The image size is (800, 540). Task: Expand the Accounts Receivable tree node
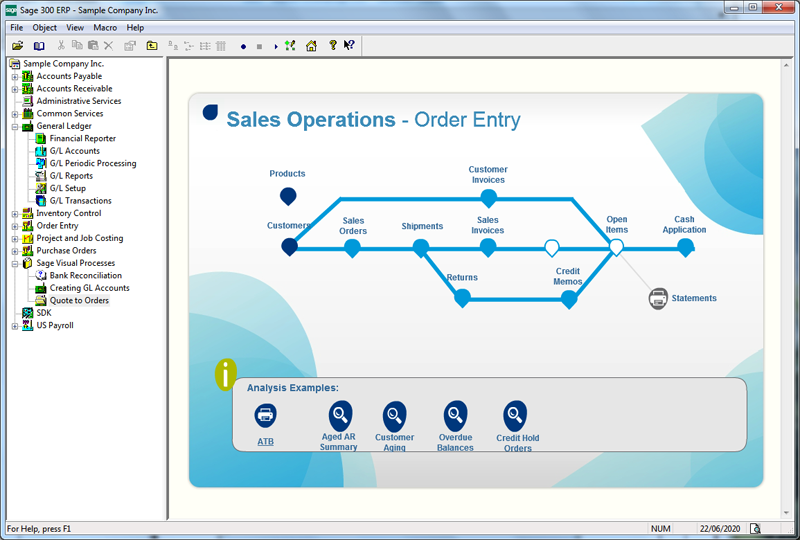click(x=15, y=89)
